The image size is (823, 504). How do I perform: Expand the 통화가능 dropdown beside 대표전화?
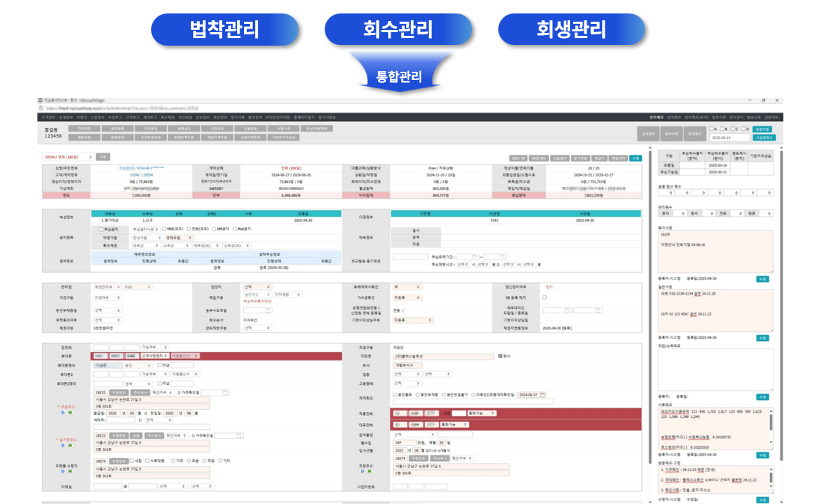pyautogui.click(x=454, y=425)
